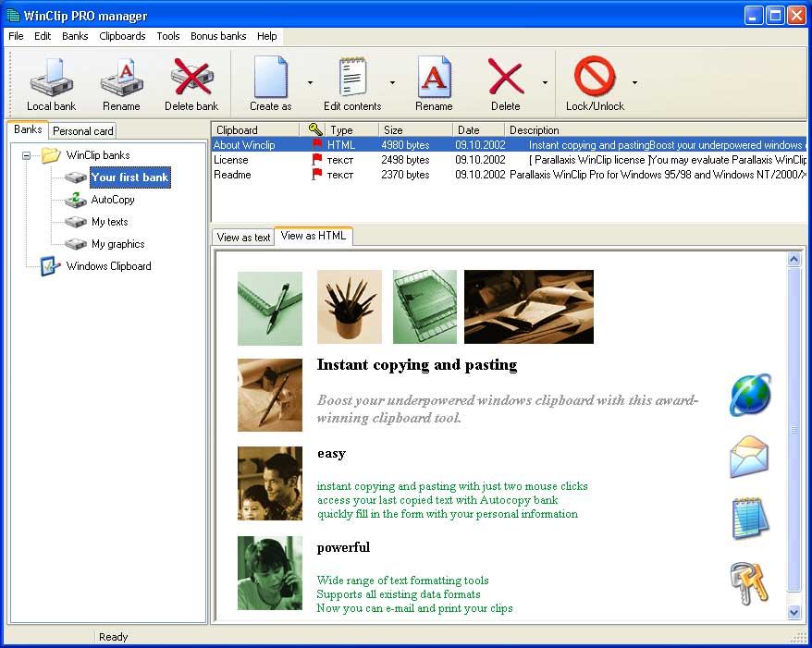Select the Banks tab
Viewport: 812px width, 648px height.
coord(28,129)
